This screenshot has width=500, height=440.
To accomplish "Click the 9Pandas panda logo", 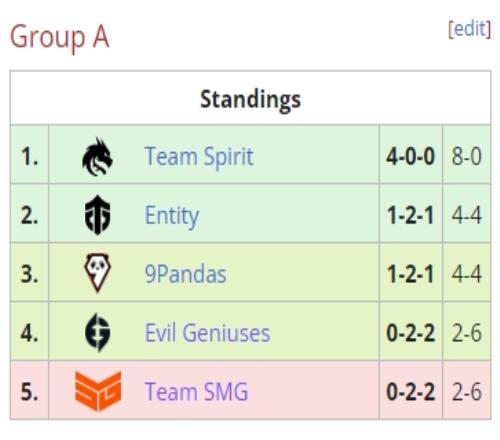I will 97,273.
